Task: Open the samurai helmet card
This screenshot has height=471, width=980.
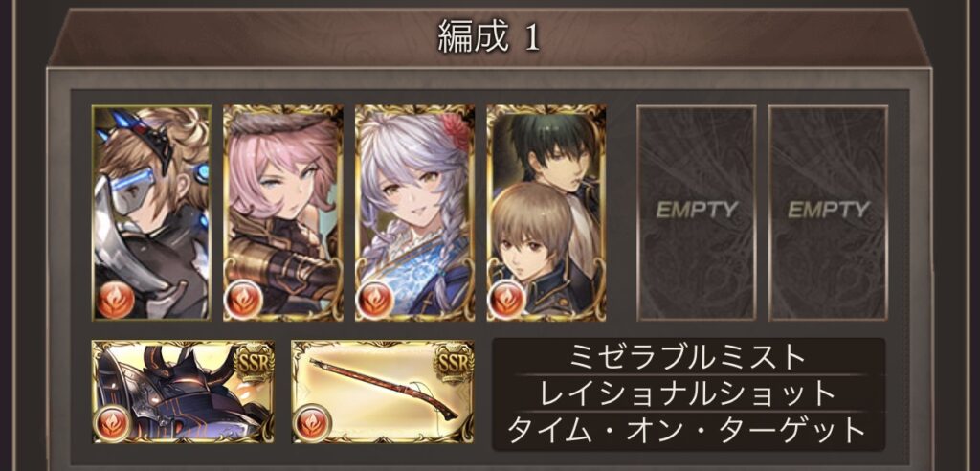Action: (183, 392)
